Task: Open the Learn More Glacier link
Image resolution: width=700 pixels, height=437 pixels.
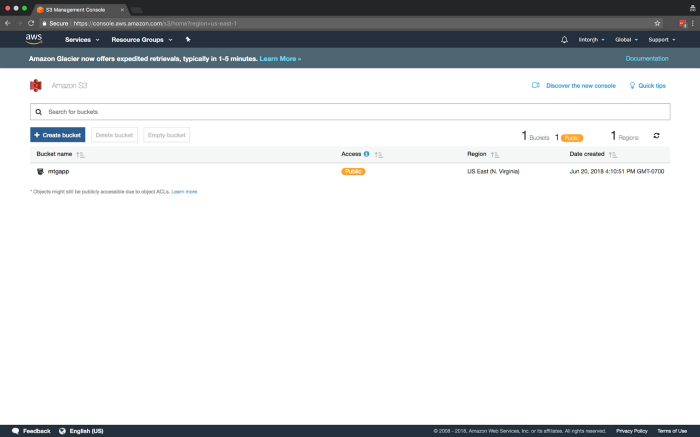Action: click(280, 58)
